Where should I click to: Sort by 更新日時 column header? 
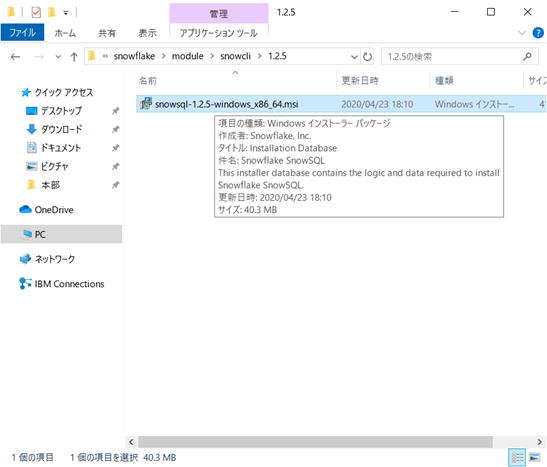point(360,81)
